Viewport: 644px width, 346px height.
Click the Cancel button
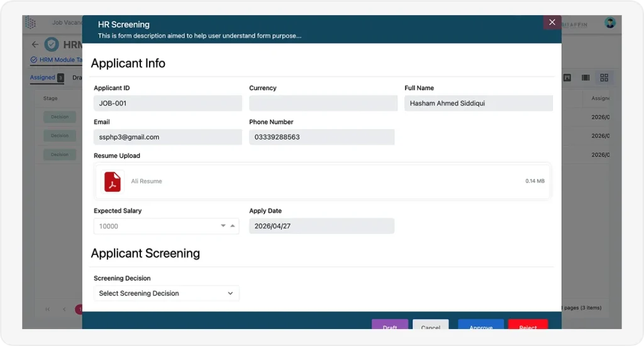[430, 324]
